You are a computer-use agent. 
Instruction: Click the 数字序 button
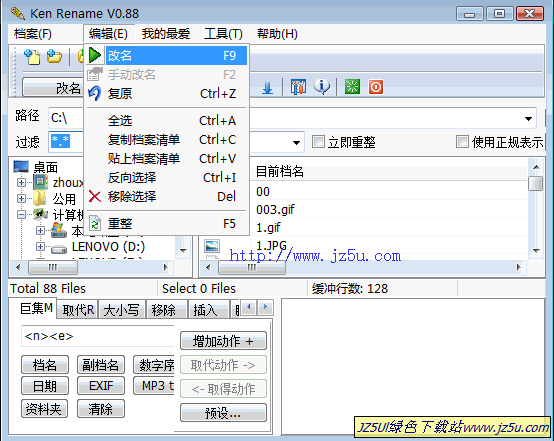154,365
